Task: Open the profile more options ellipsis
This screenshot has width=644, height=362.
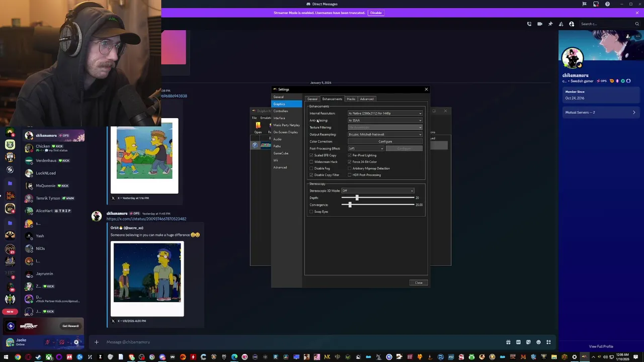Action: 637,36
